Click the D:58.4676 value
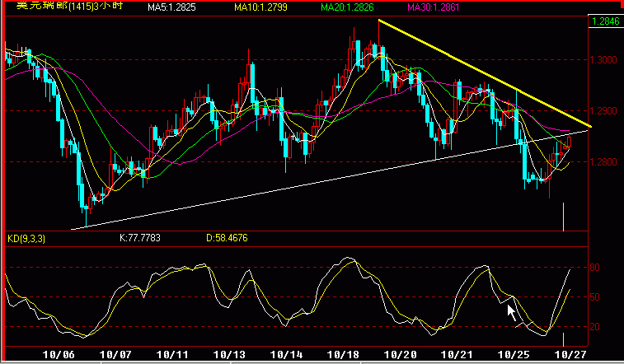The height and width of the screenshot is (364, 624). 227,238
